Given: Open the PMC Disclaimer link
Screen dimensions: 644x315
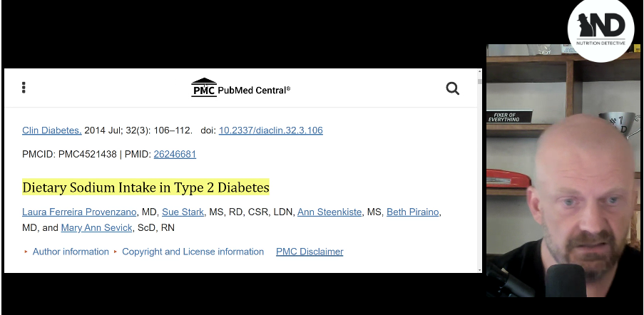Looking at the screenshot, I should click(310, 252).
